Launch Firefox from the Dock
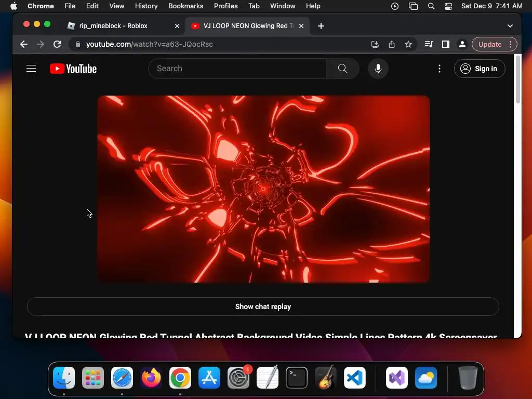Image resolution: width=532 pixels, height=399 pixels. click(x=151, y=378)
